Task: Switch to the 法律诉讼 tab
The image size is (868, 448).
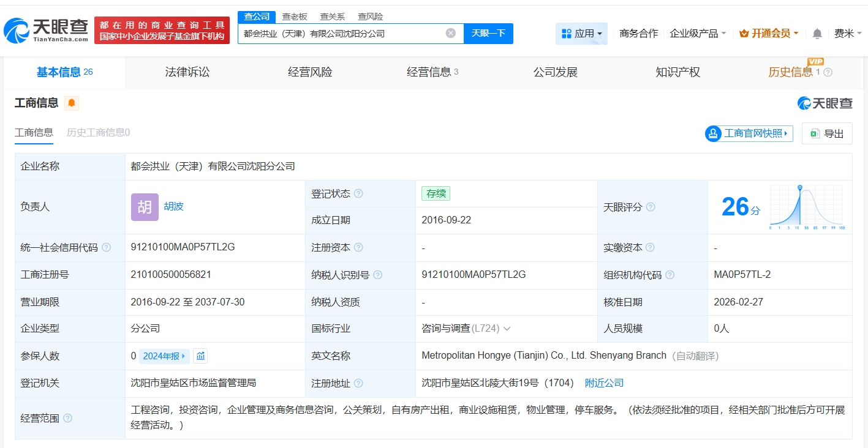Action: [187, 72]
